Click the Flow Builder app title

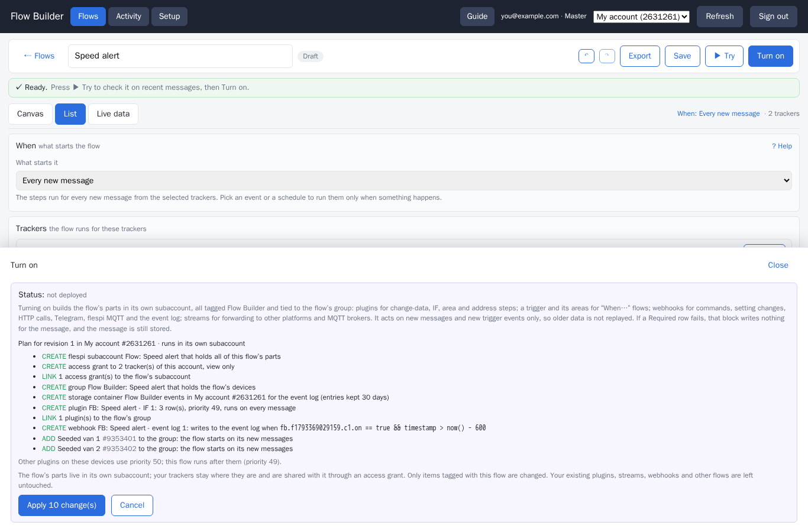[37, 17]
